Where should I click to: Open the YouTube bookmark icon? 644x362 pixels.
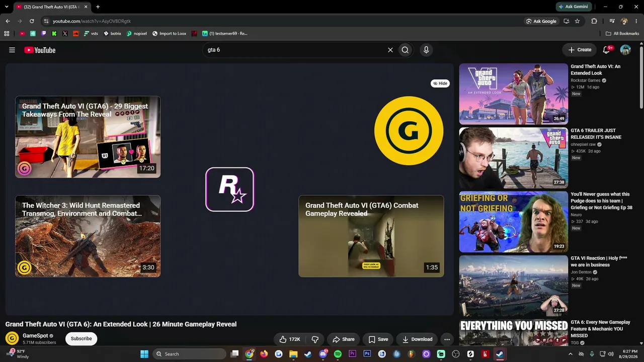coord(22,34)
